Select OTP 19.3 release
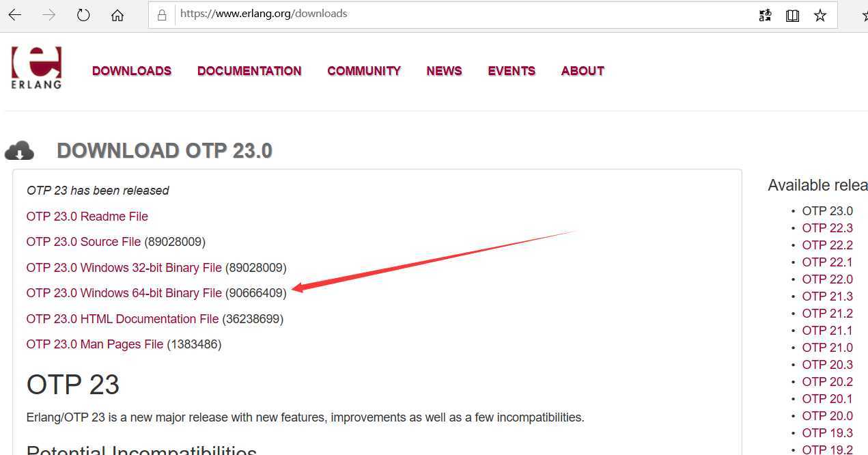Screen dimensions: 868x455 [x=828, y=433]
